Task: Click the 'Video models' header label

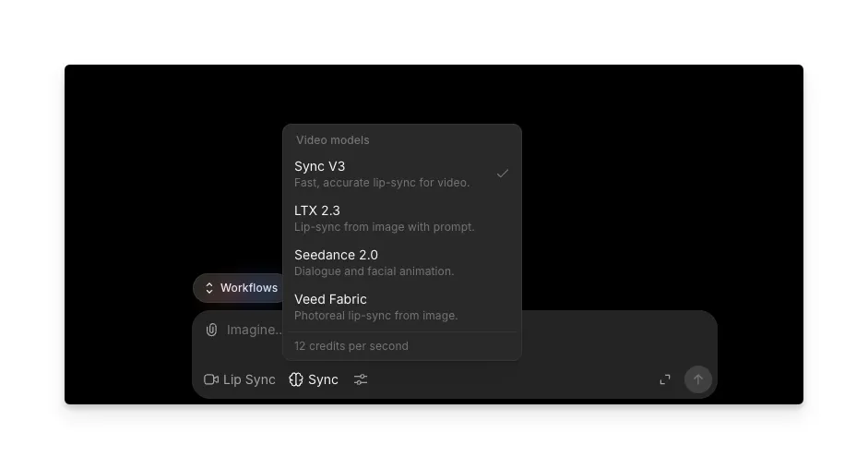Action: [x=332, y=140]
